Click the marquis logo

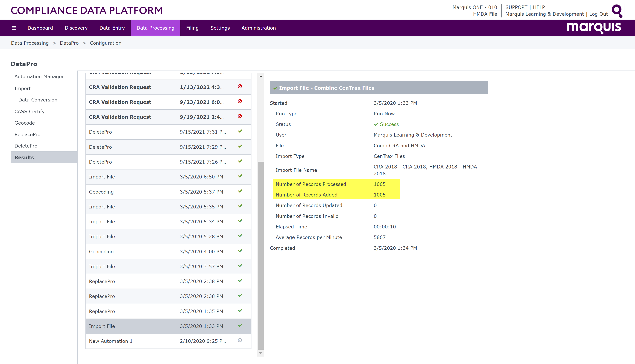coord(594,27)
